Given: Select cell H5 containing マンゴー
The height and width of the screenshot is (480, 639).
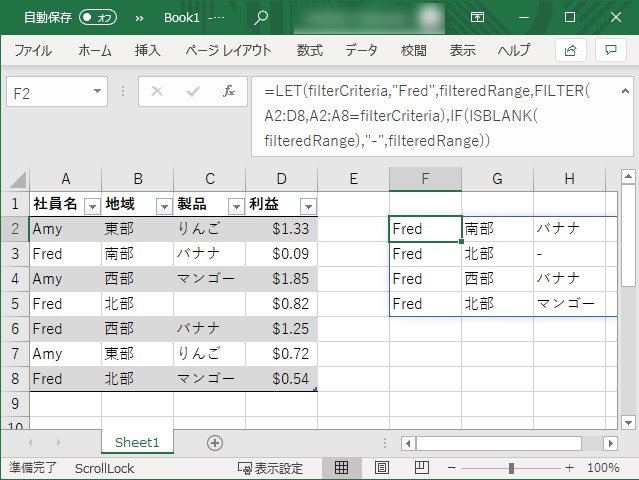Looking at the screenshot, I should click(569, 304).
